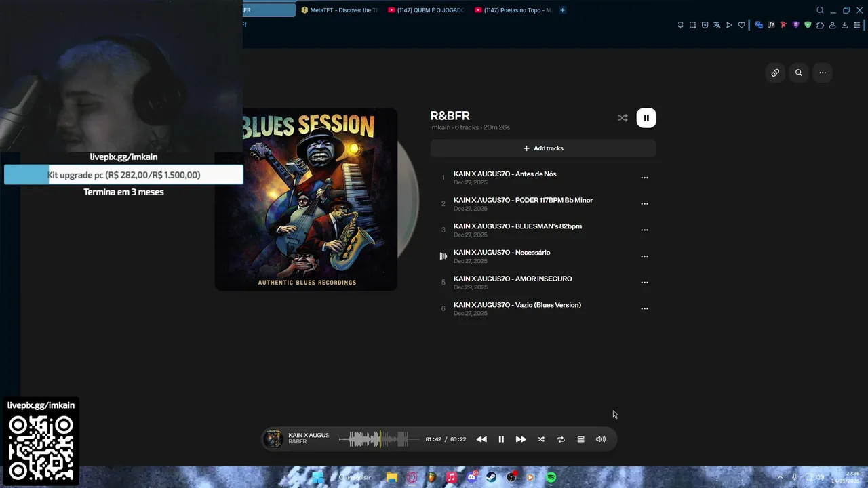
Task: Open FL Studio from the taskbar
Action: [431, 477]
